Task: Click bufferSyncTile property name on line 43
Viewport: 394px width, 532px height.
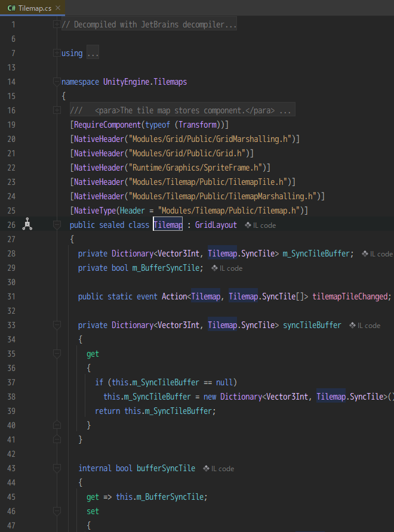Action: [x=166, y=468]
